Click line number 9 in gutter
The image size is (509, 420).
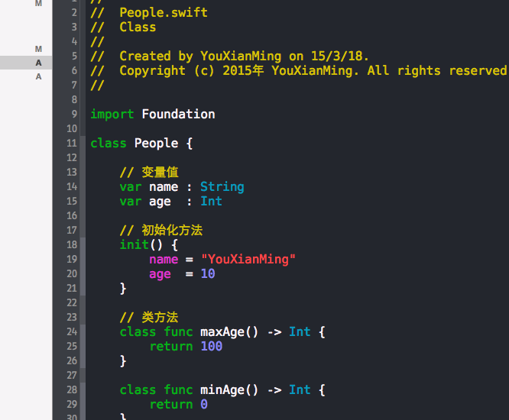[74, 114]
